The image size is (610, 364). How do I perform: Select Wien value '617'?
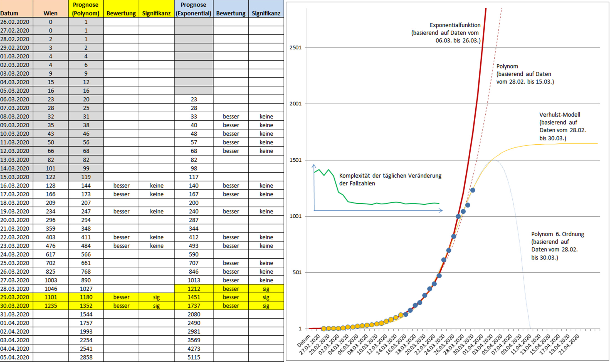pyautogui.click(x=51, y=254)
